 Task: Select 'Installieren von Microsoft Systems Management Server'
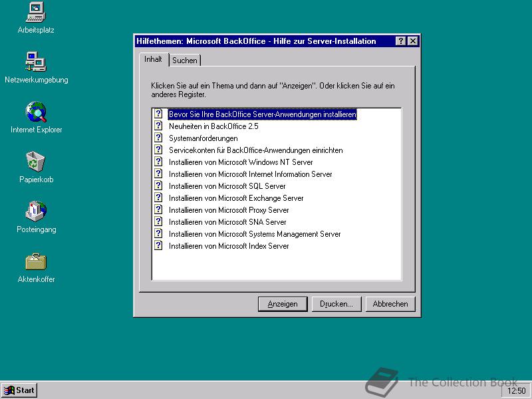tap(255, 234)
